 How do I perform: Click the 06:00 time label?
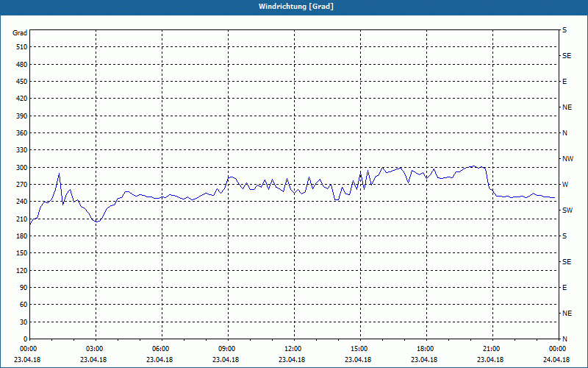click(x=160, y=349)
